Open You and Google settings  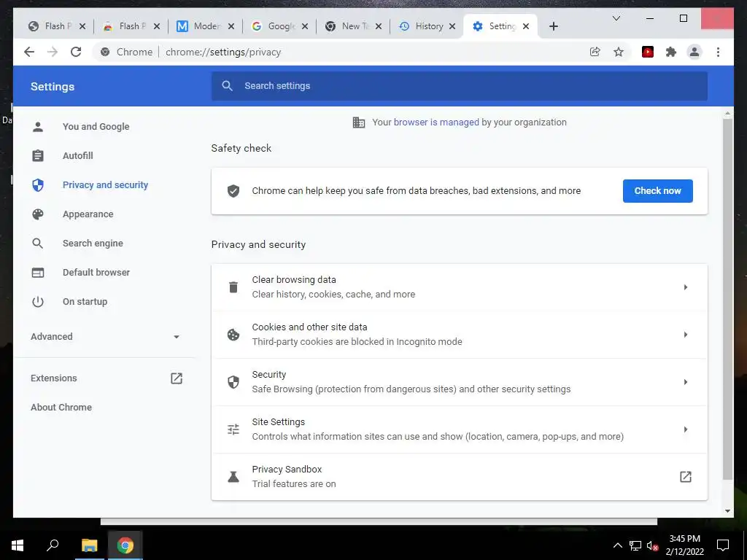click(96, 127)
